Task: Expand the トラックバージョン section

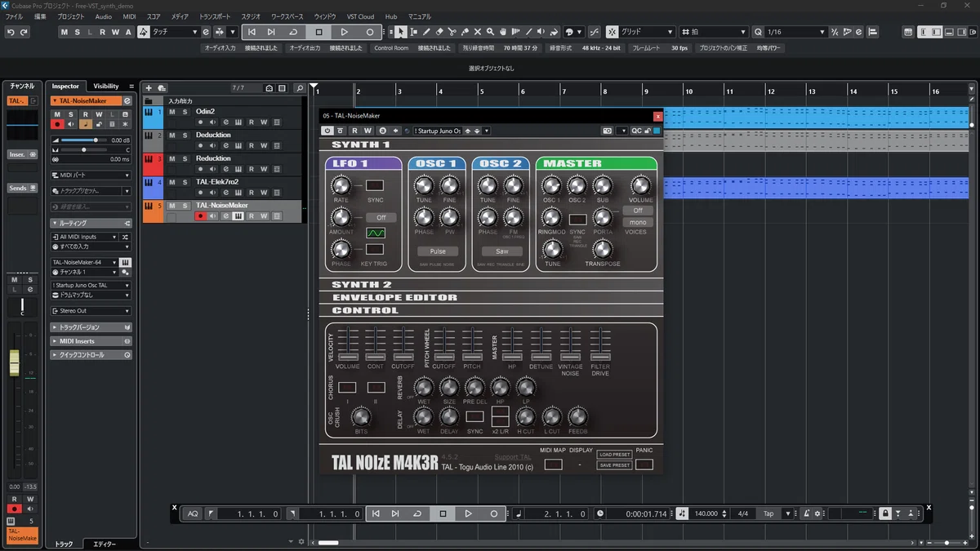Action: (x=90, y=327)
